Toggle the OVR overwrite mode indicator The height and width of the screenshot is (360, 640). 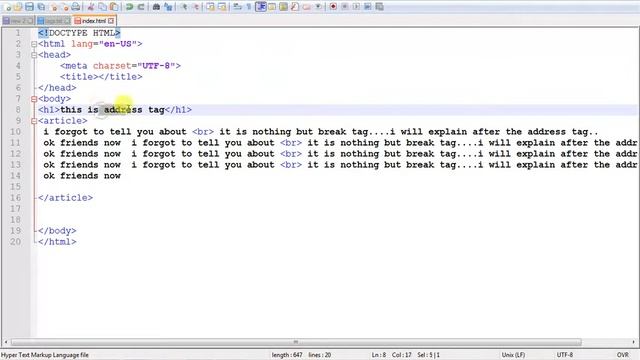tap(622, 355)
